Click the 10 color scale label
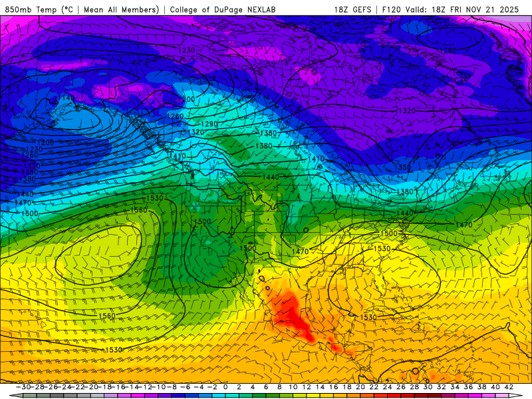532x399 pixels. tap(293, 387)
